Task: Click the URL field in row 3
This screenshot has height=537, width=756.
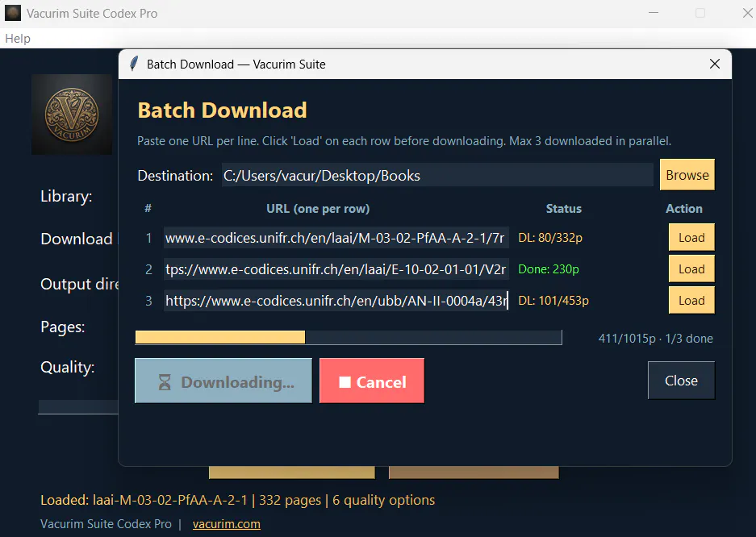Action: tap(336, 301)
